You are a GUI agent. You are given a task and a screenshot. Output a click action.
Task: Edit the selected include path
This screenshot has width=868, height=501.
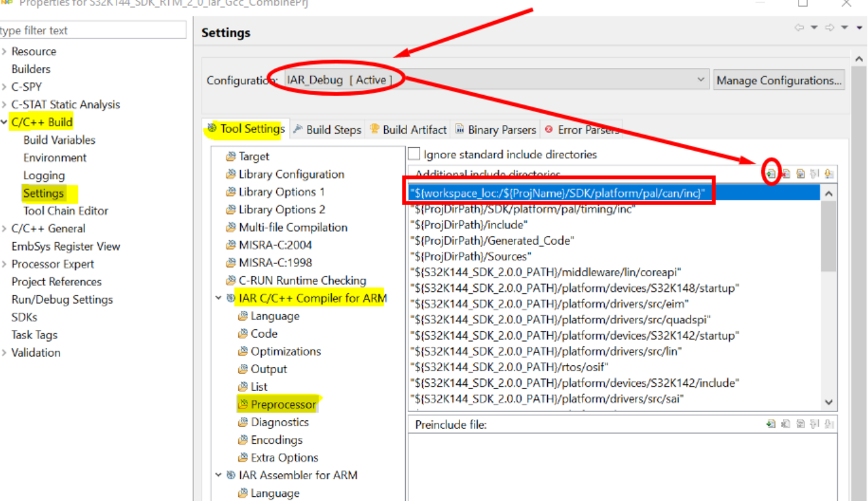(801, 173)
